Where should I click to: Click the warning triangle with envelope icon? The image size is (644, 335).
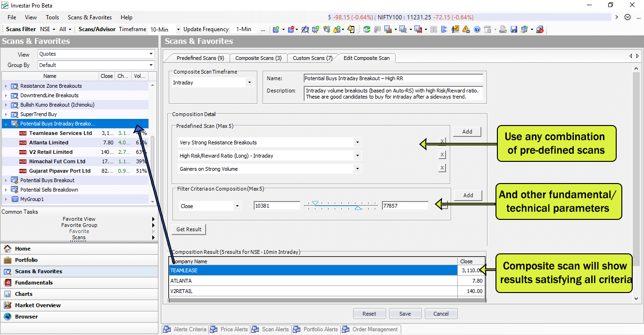[x=466, y=29]
